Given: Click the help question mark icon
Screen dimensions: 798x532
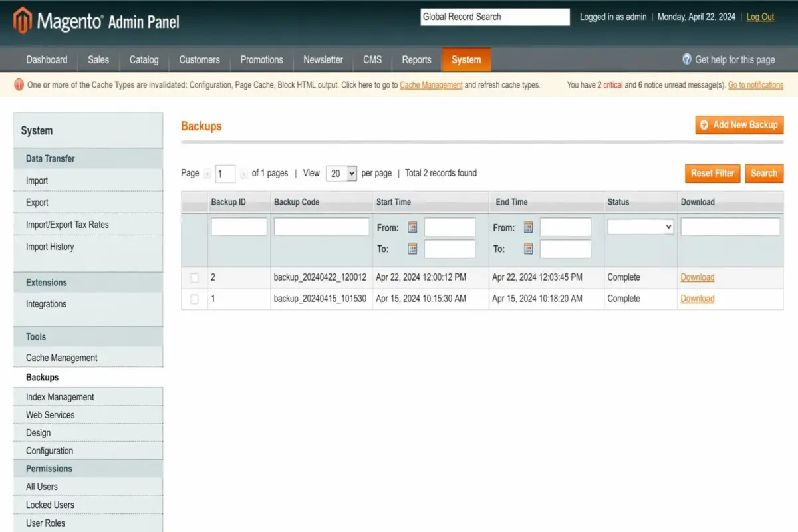Looking at the screenshot, I should (x=687, y=59).
